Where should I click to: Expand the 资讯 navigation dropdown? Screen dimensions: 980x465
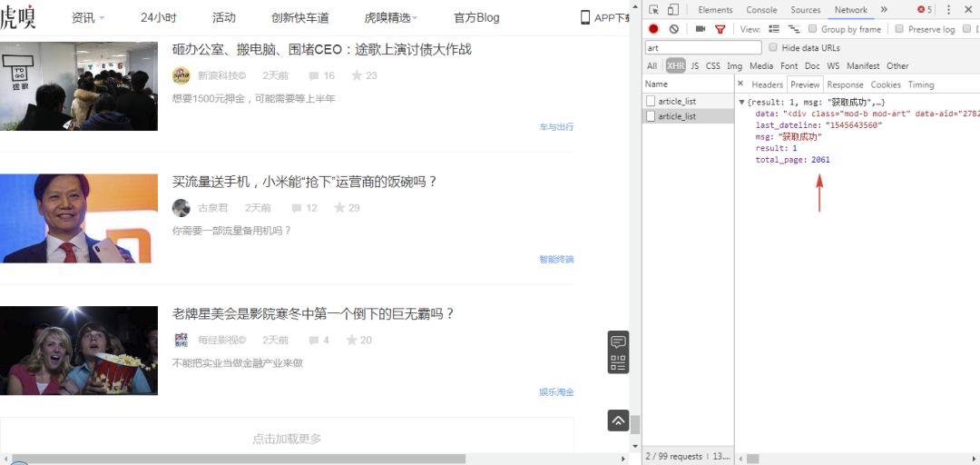(x=88, y=18)
